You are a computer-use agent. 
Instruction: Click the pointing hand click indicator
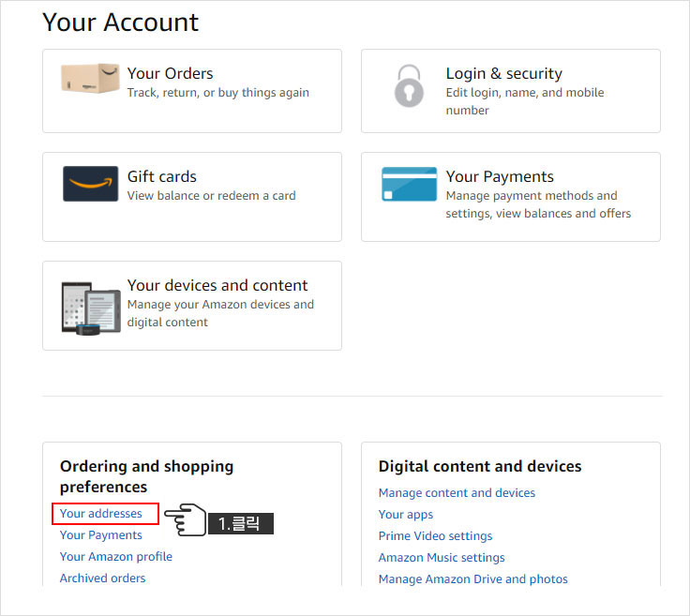tap(186, 520)
